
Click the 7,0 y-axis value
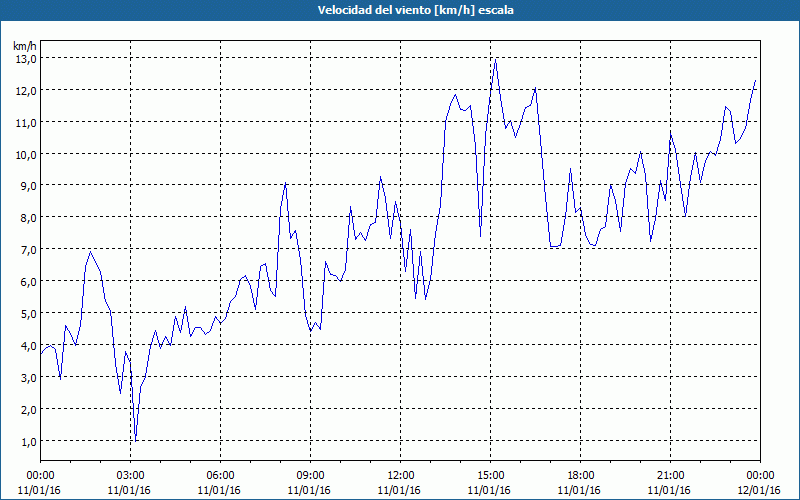pyautogui.click(x=31, y=250)
